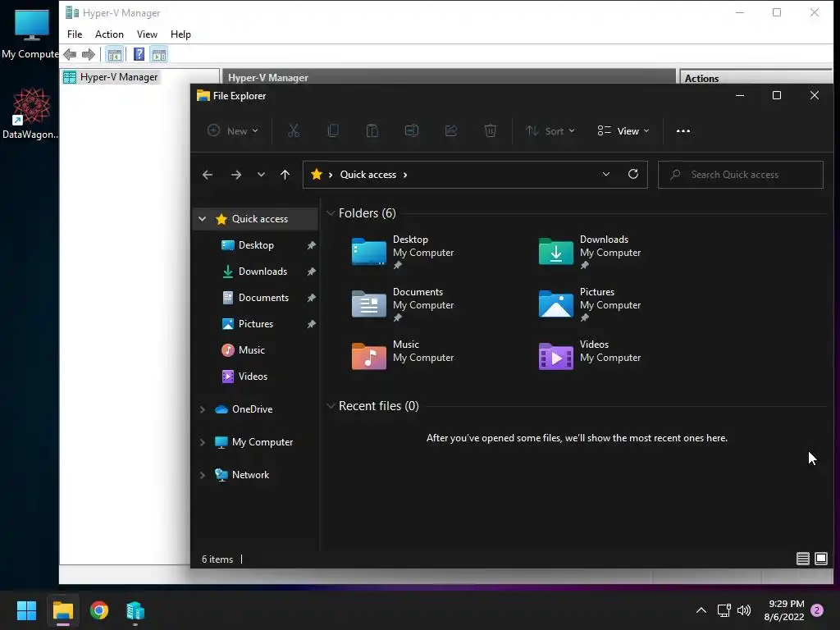The image size is (840, 630).
Task: Open the notification badge showing 2
Action: [817, 610]
